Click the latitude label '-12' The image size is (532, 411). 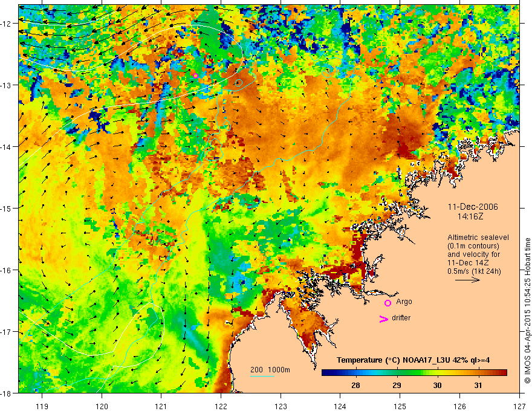(6, 24)
